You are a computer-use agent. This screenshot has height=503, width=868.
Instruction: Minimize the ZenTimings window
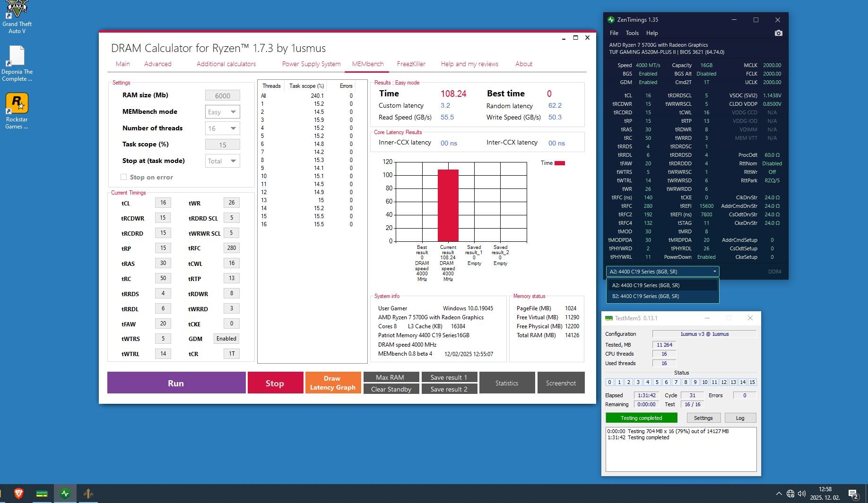pos(734,20)
